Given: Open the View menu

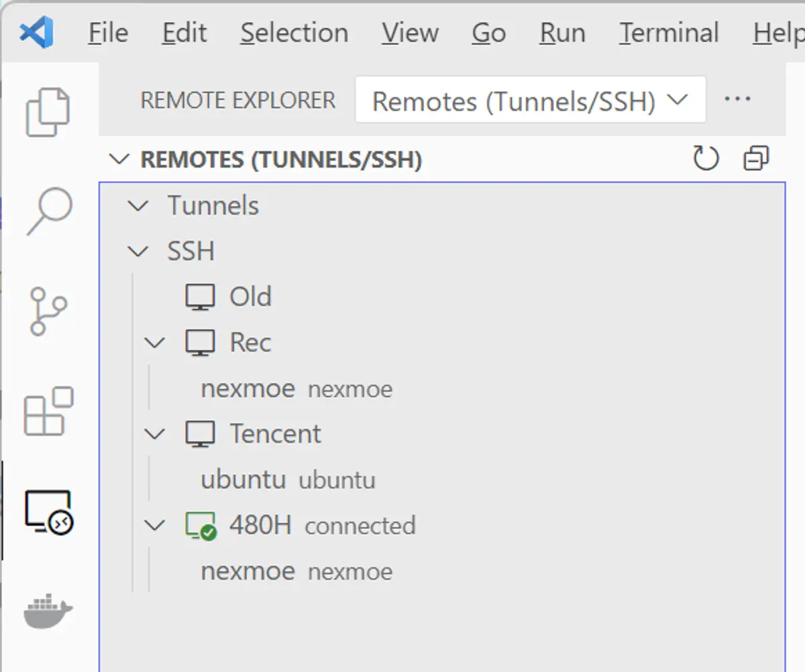Looking at the screenshot, I should point(409,33).
